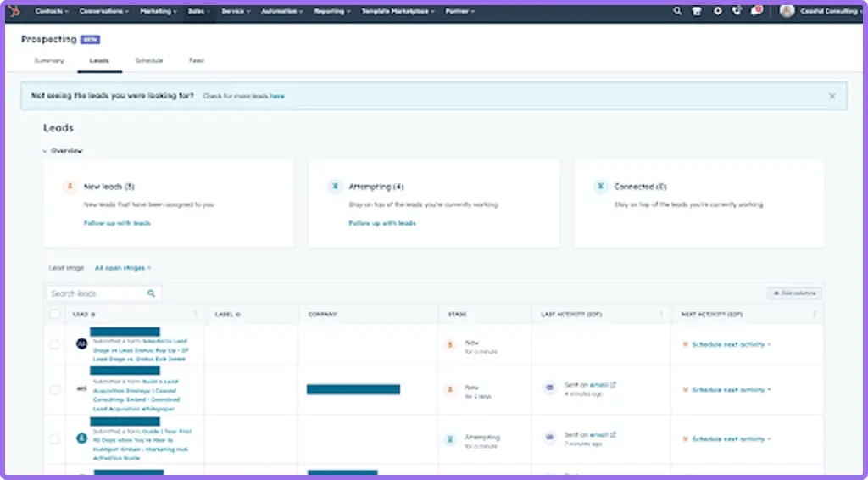This screenshot has width=868, height=480.
Task: Click the email icon beside '7 minutes ago'
Action: (x=549, y=438)
